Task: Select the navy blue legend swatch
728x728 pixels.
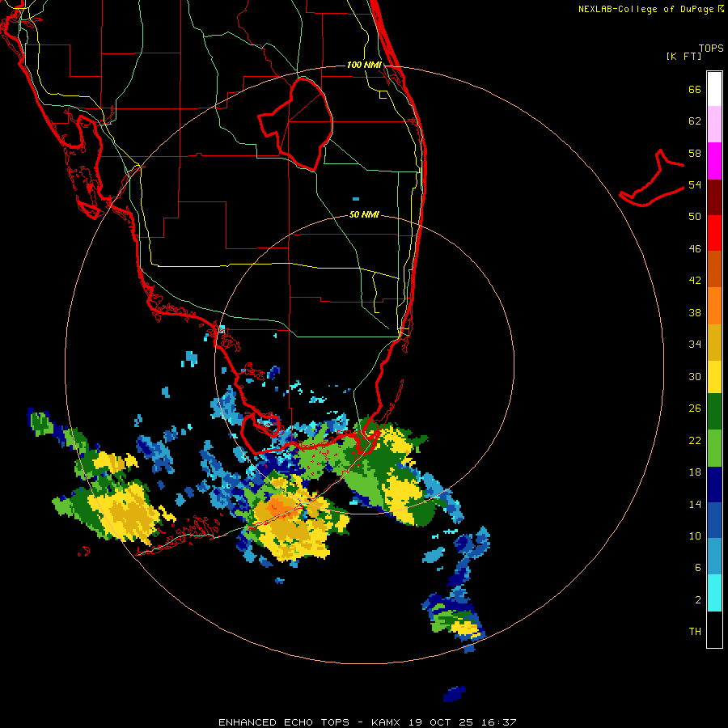Action: (x=714, y=485)
